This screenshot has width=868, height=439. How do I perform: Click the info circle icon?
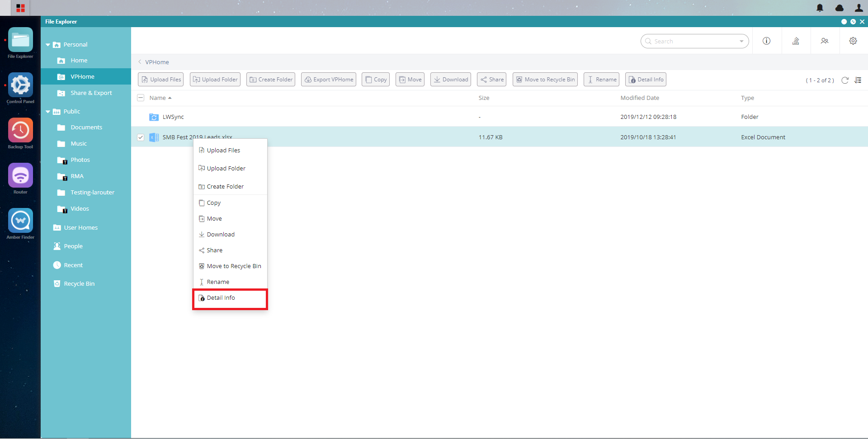pos(766,41)
